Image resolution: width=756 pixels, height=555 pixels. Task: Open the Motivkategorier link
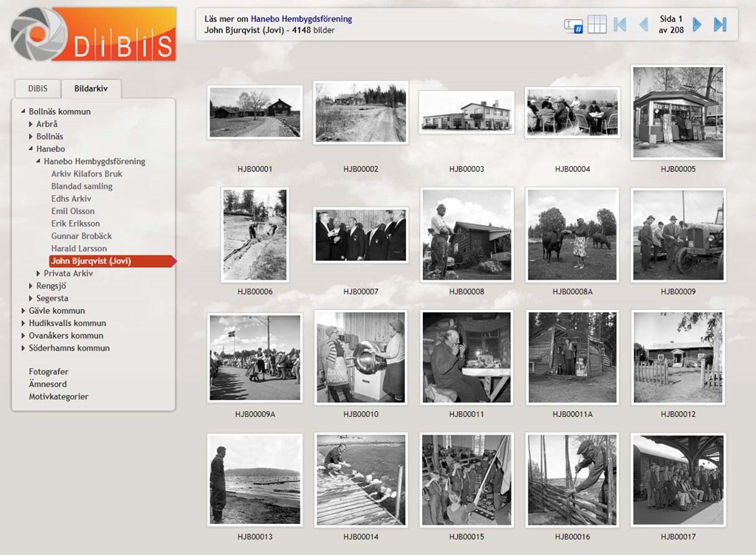coord(58,396)
